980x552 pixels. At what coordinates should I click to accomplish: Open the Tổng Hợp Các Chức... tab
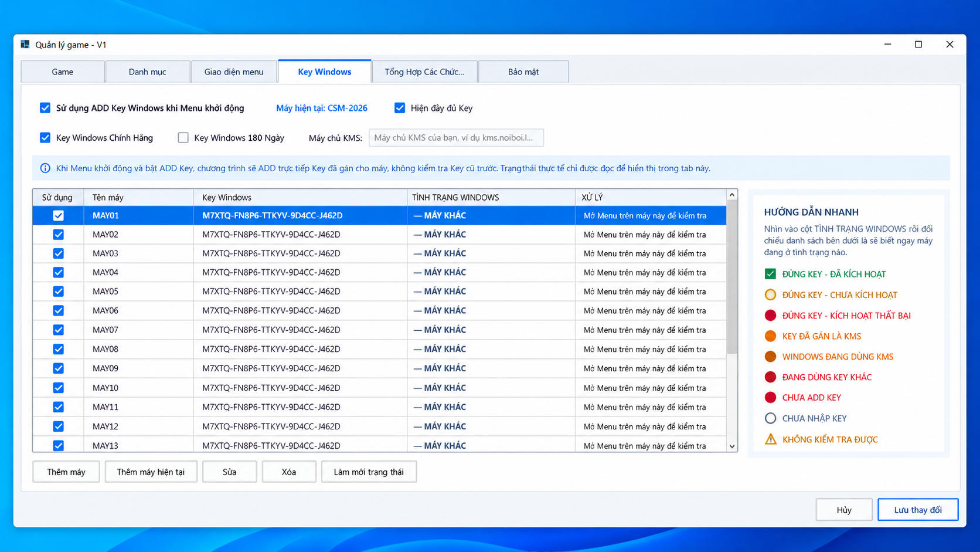pyautogui.click(x=424, y=72)
